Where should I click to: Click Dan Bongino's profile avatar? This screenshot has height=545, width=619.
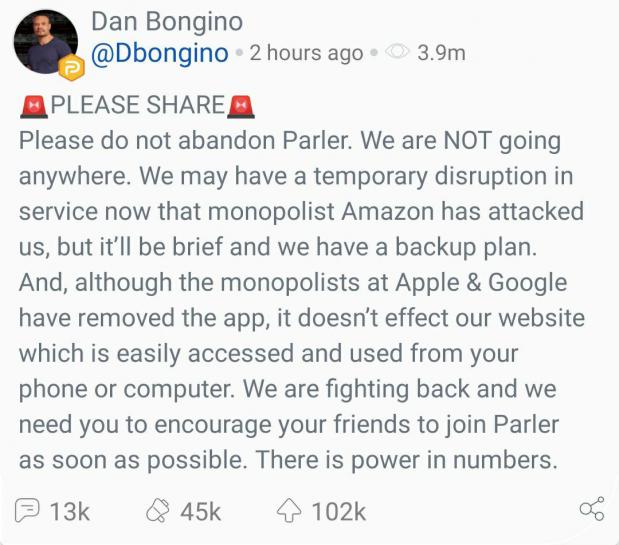point(44,42)
